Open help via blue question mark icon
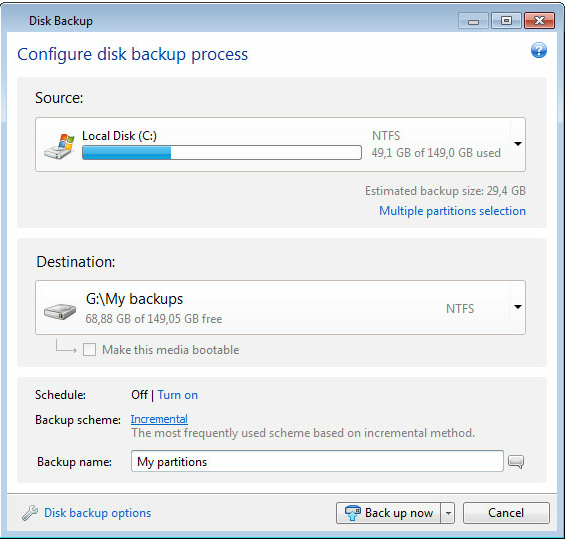 pos(538,51)
